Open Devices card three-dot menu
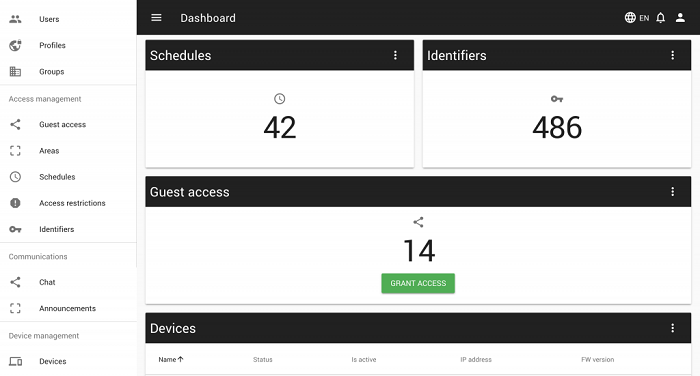Image resolution: width=700 pixels, height=376 pixels. pyautogui.click(x=672, y=328)
